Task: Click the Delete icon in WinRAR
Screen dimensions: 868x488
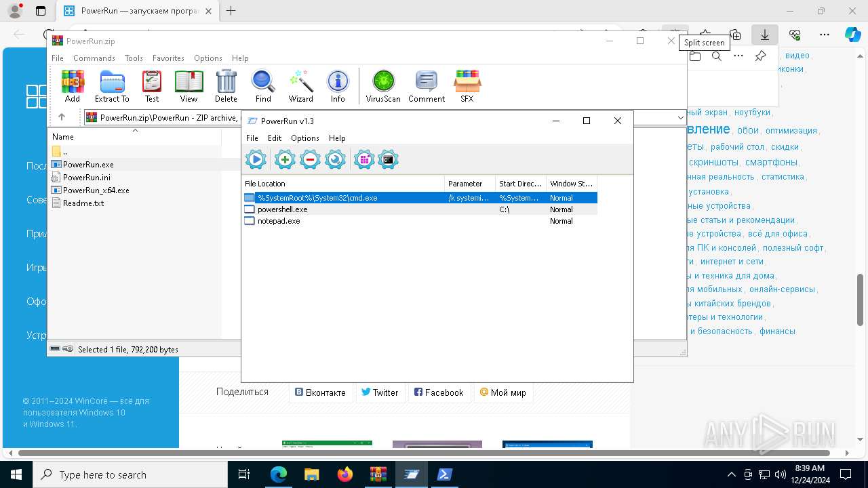Action: pos(226,86)
